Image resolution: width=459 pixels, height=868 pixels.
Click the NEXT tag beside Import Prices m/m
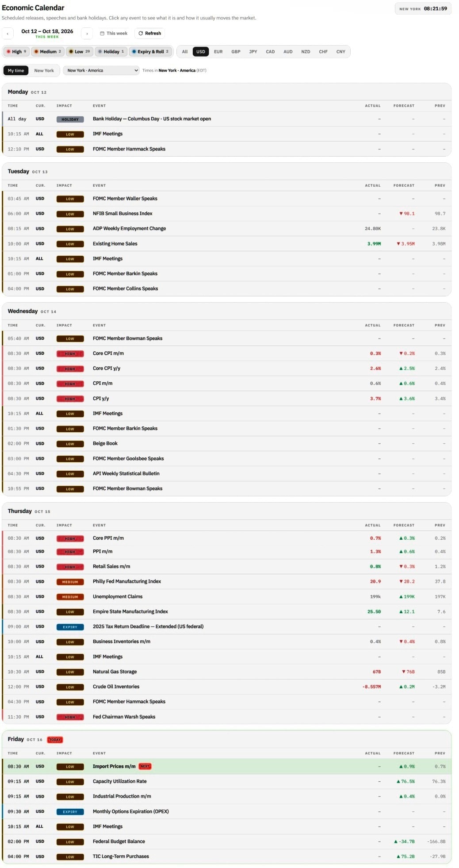pos(145,767)
